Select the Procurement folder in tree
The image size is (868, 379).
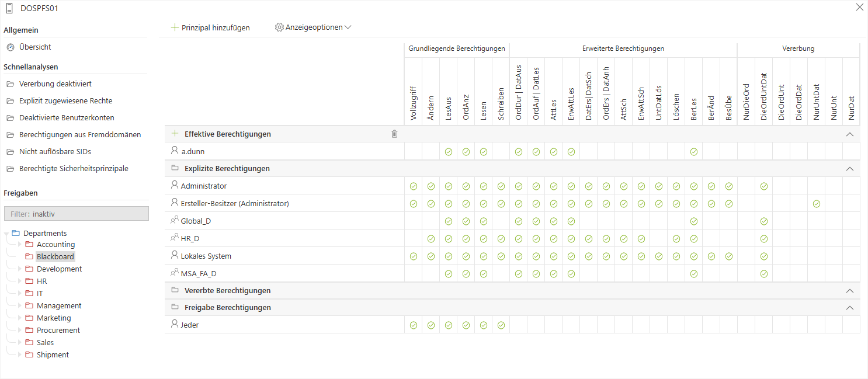pos(58,330)
